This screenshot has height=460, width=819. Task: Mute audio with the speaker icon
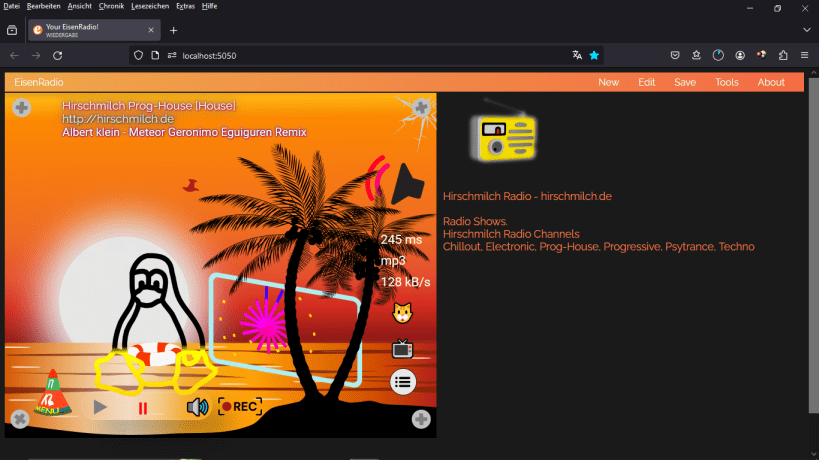tap(197, 407)
